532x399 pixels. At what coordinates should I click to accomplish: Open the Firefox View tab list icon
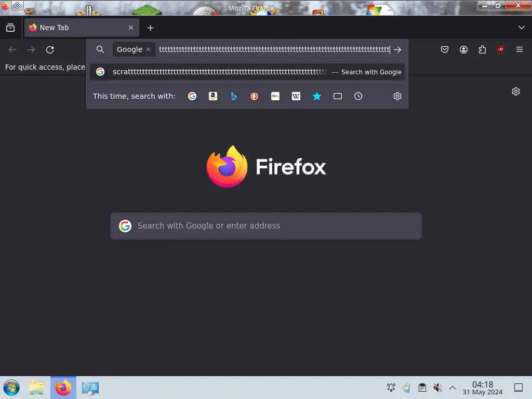pyautogui.click(x=10, y=28)
